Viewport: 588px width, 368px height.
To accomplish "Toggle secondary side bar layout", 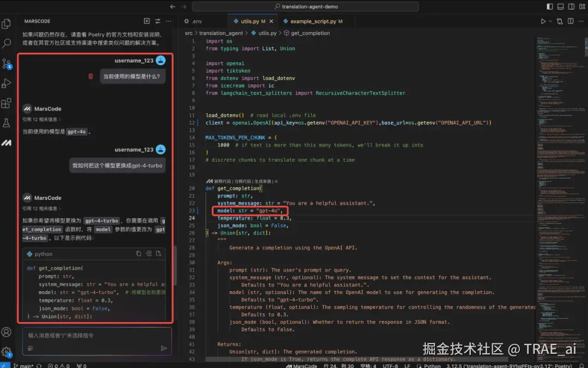I will (x=571, y=7).
